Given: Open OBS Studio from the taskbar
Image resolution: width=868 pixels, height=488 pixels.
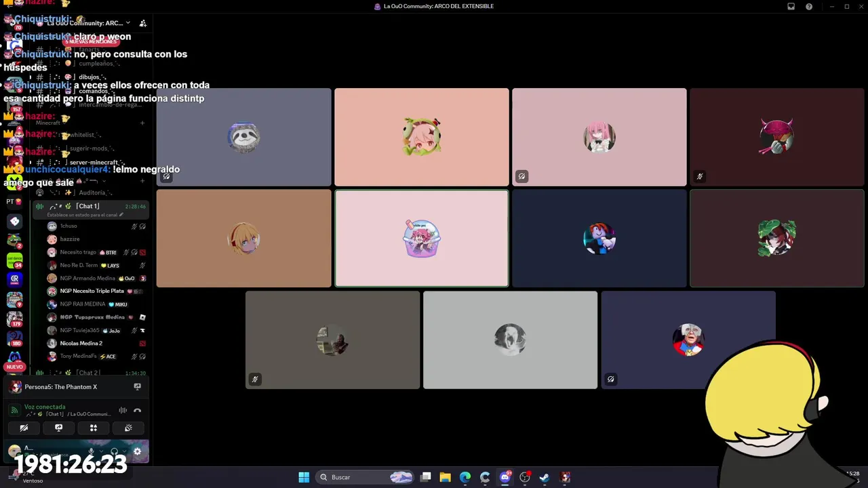Looking at the screenshot, I should coord(524,477).
